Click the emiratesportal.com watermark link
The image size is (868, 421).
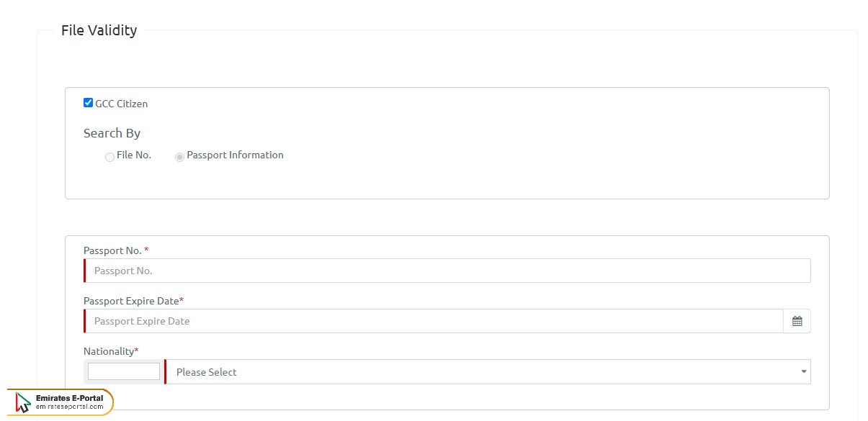[x=69, y=407]
